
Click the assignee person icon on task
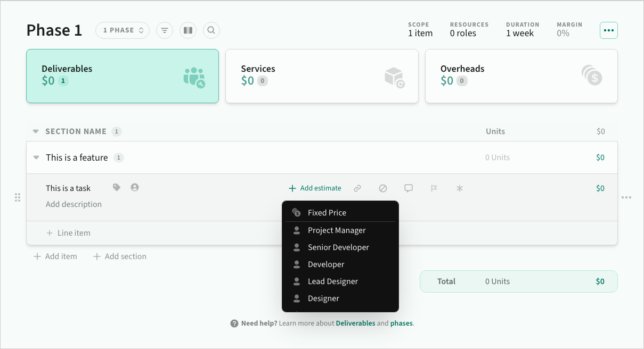[x=135, y=187]
